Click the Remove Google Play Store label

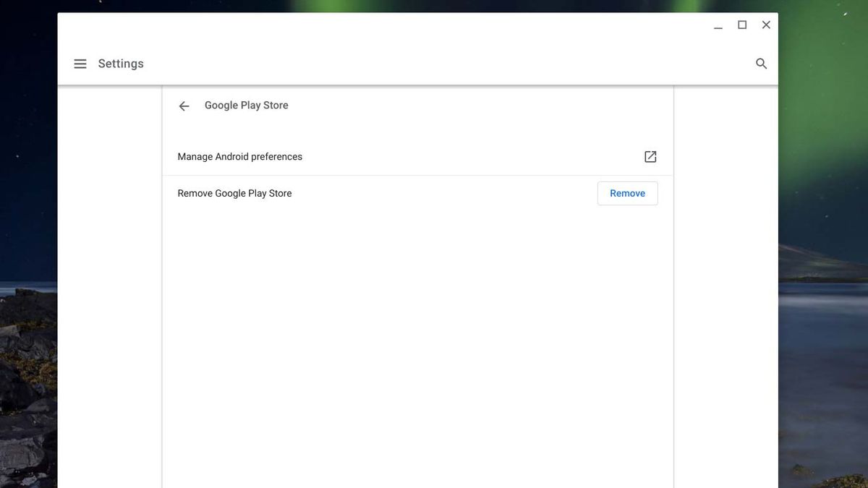[234, 193]
